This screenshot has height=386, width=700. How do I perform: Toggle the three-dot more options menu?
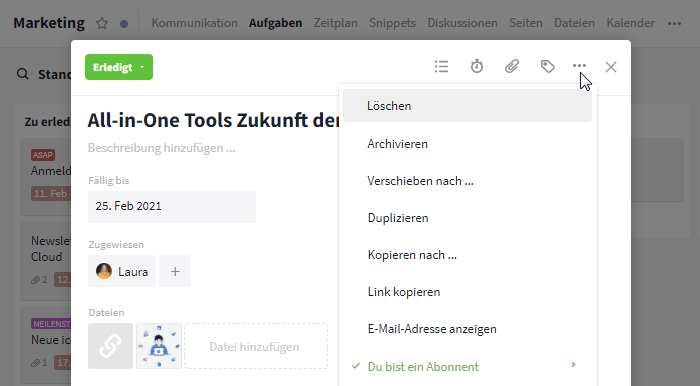(x=579, y=66)
